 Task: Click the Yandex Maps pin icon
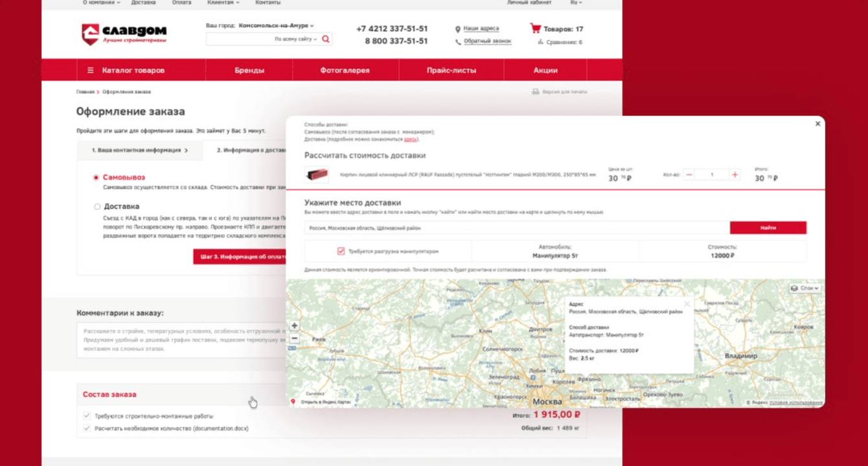point(293,402)
